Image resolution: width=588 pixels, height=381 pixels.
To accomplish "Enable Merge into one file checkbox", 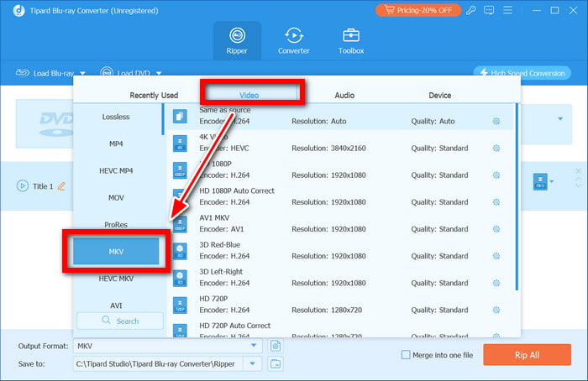I will click(x=407, y=355).
